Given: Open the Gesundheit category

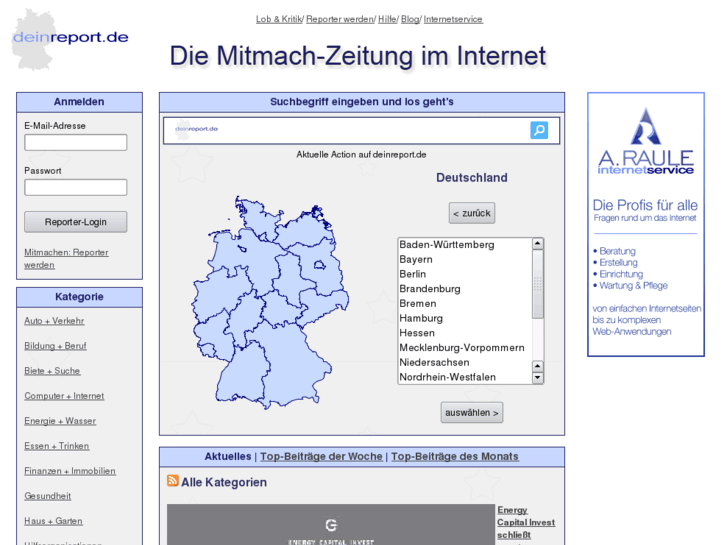Looking at the screenshot, I should pos(48,496).
